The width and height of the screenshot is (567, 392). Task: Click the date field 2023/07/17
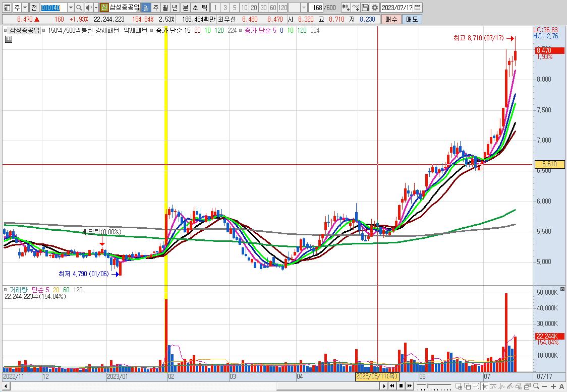click(397, 7)
